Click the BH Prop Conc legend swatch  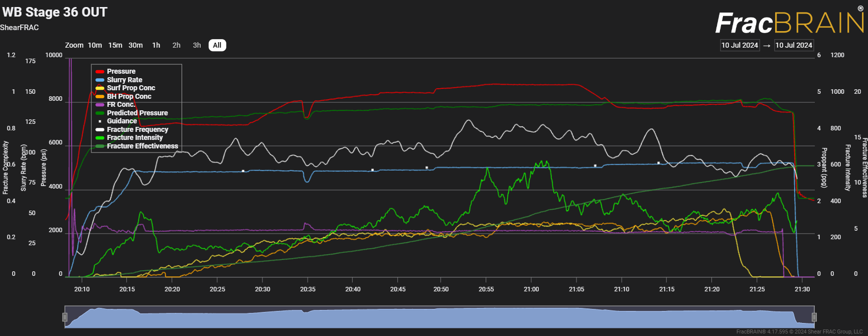100,96
